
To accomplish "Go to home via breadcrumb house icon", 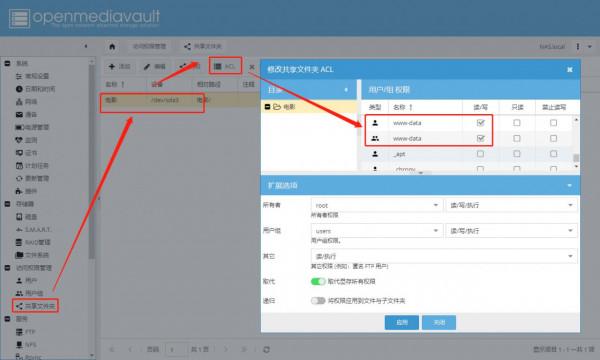I will click(112, 47).
